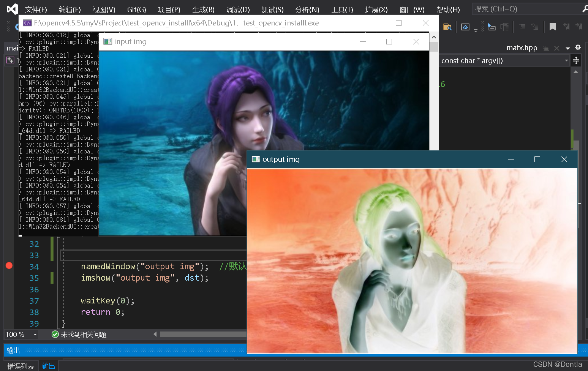This screenshot has height=371, width=588.
Task: Expand the 100% zoom level dropdown
Action: pyautogui.click(x=35, y=334)
